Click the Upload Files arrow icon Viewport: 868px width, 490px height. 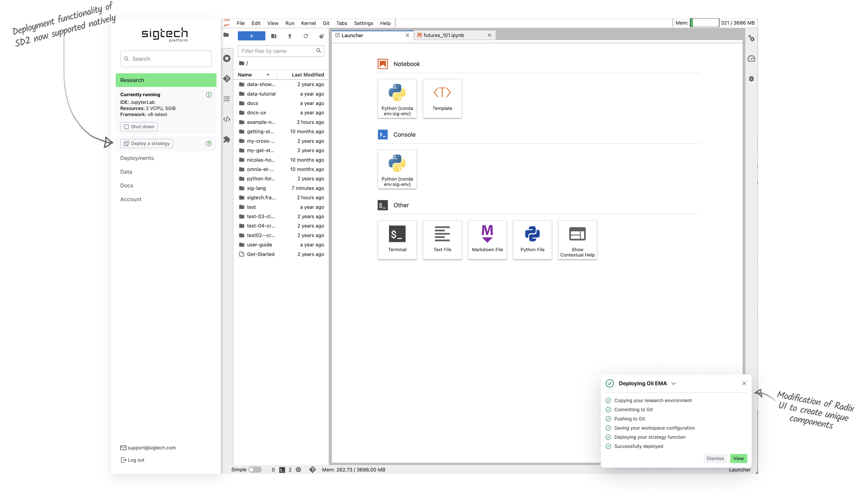pyautogui.click(x=289, y=36)
